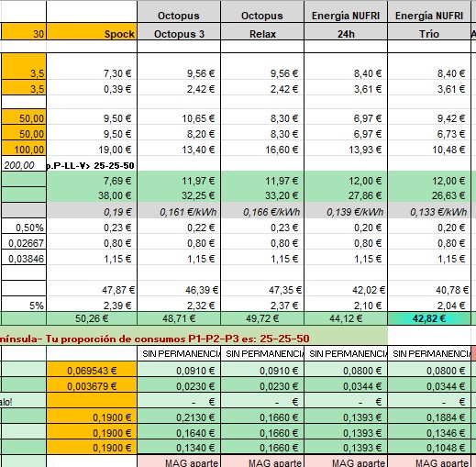Select the 13,40 € Octopus 3 cell

(179, 149)
